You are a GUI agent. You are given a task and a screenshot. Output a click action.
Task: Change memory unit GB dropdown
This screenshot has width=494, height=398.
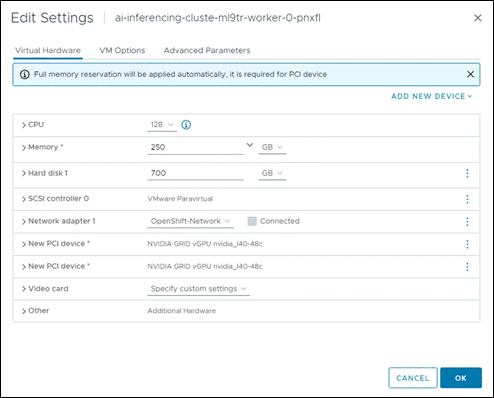coord(272,147)
